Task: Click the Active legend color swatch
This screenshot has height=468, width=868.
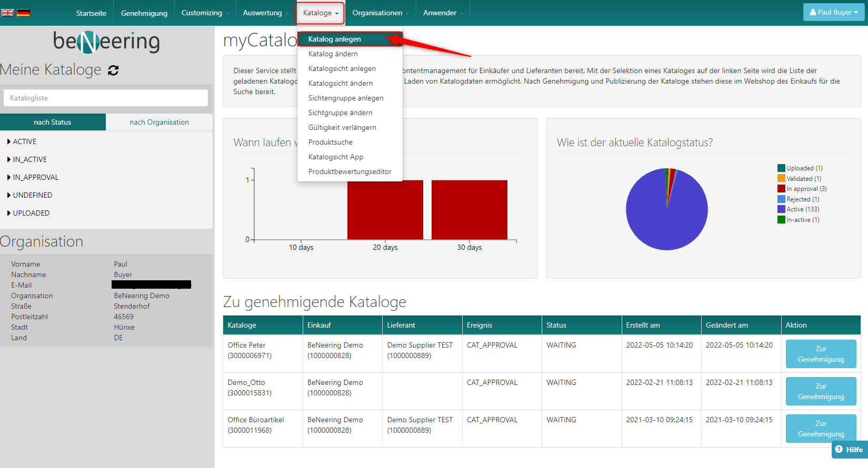Action: (781, 209)
